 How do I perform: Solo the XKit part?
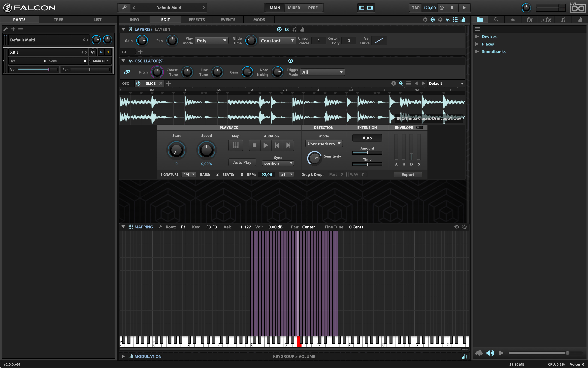[108, 52]
